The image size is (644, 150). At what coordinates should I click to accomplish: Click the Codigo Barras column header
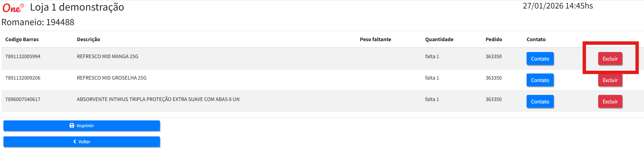pos(22,39)
